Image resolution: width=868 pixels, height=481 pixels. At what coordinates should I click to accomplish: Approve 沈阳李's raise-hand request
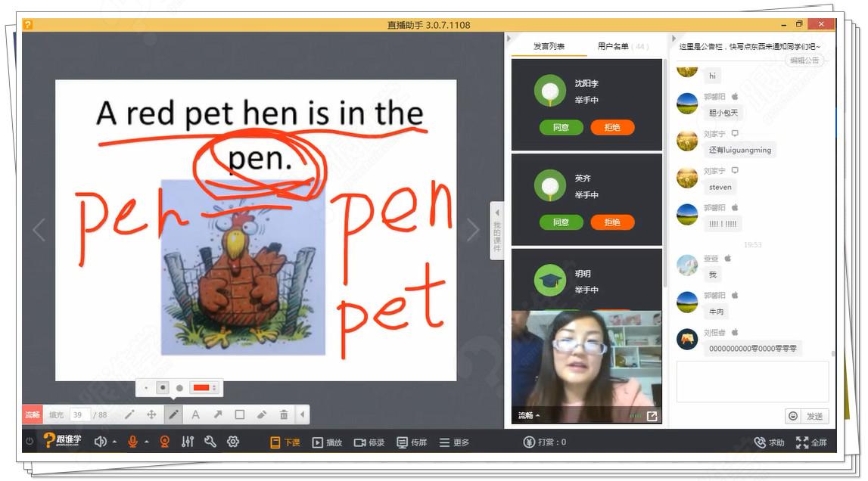pyautogui.click(x=562, y=127)
